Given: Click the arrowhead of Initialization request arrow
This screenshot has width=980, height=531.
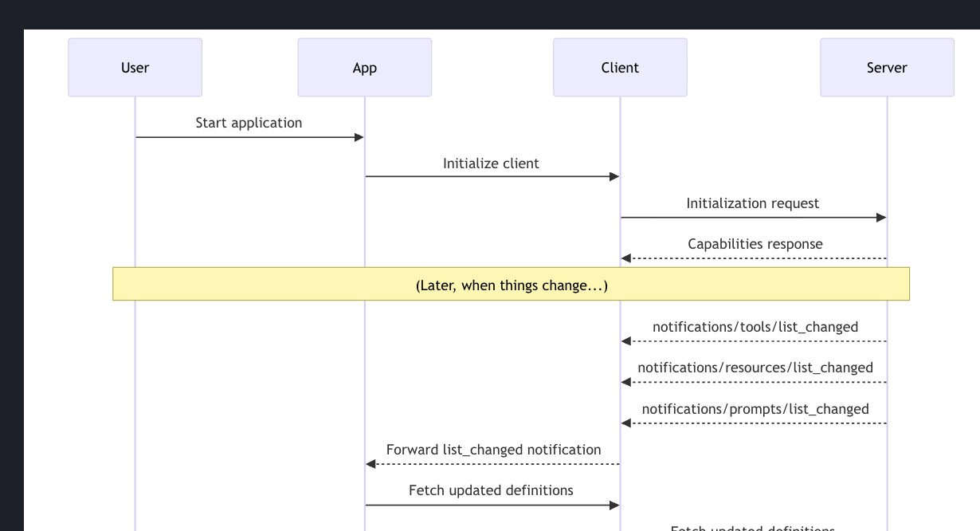Looking at the screenshot, I should point(881,218).
